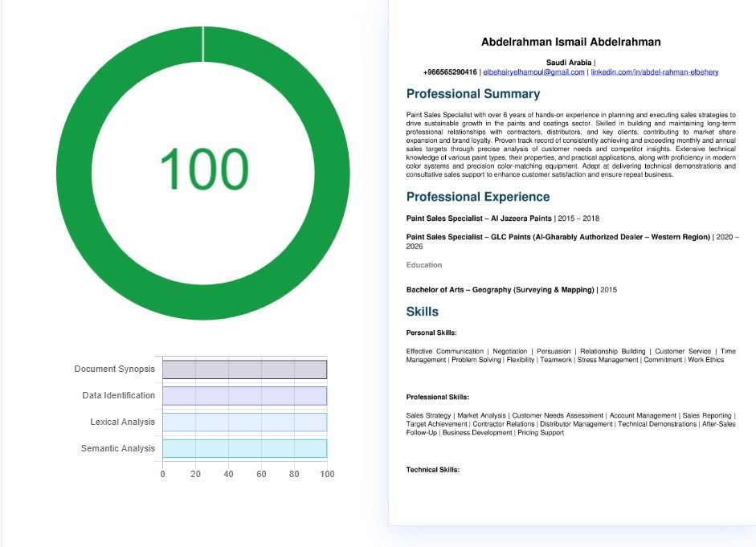Image resolution: width=756 pixels, height=547 pixels.
Task: Select the Lexical Analysis bar
Action: coord(244,422)
